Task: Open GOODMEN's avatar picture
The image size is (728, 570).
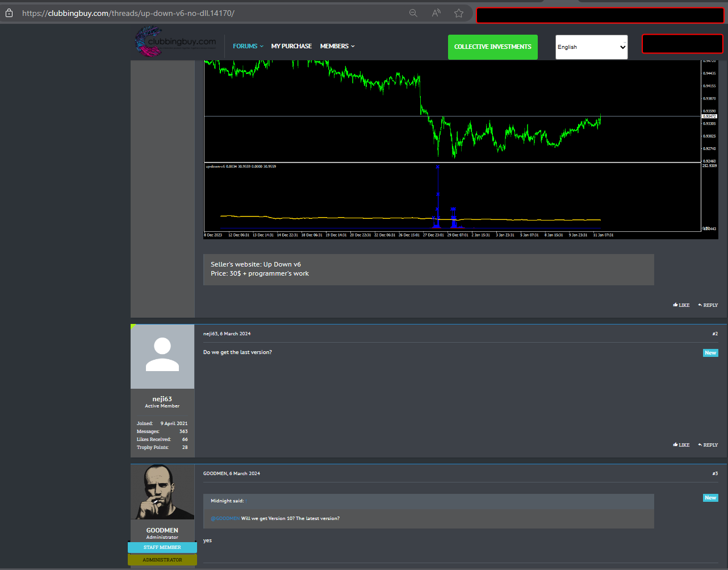Action: pos(162,492)
